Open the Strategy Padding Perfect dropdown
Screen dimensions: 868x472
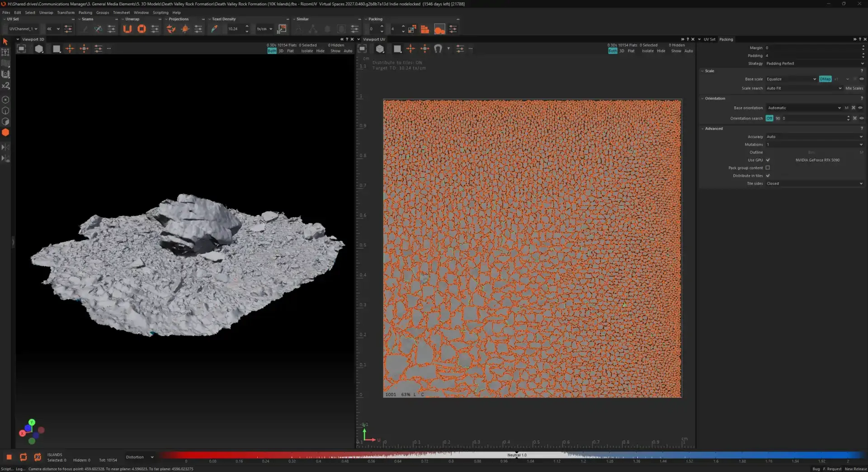[815, 63]
